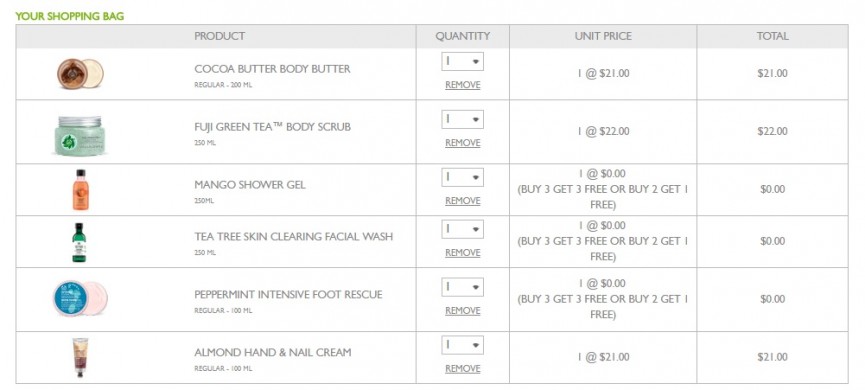
Task: Open the Mango Shower Gel product name
Action: pos(249,185)
